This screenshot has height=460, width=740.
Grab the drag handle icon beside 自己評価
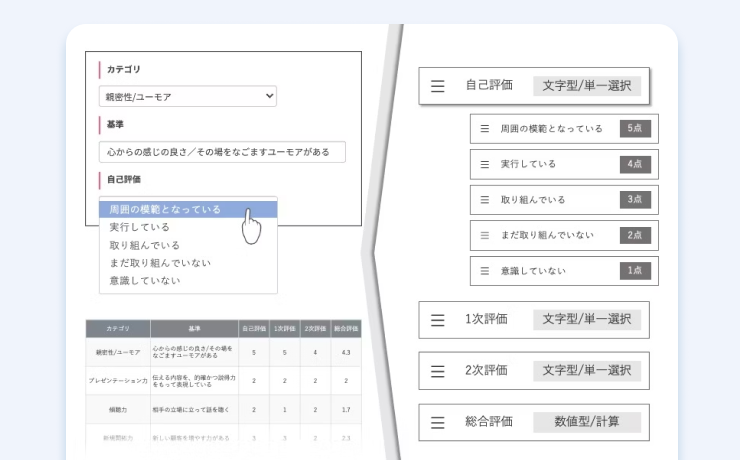pos(437,86)
